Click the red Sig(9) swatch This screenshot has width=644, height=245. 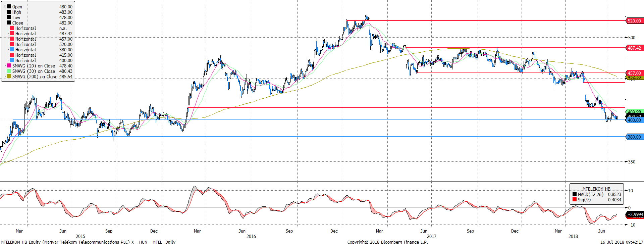[x=575, y=199]
